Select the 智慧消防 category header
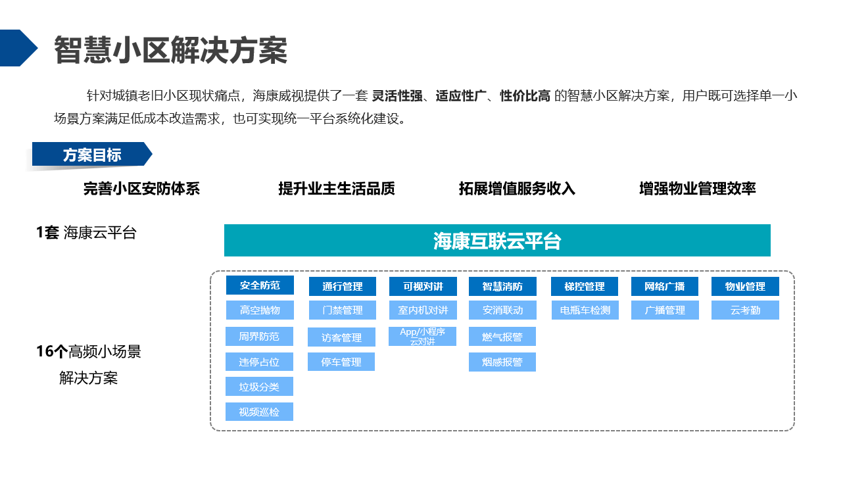This screenshot has height=484, width=868. coord(502,287)
